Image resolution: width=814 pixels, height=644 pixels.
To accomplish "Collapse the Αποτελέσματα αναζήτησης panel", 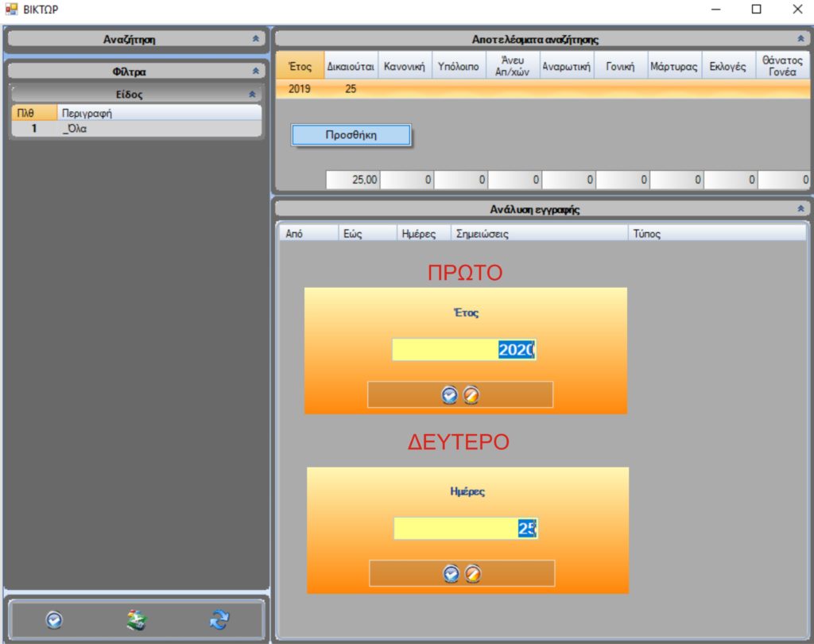I will click(800, 38).
